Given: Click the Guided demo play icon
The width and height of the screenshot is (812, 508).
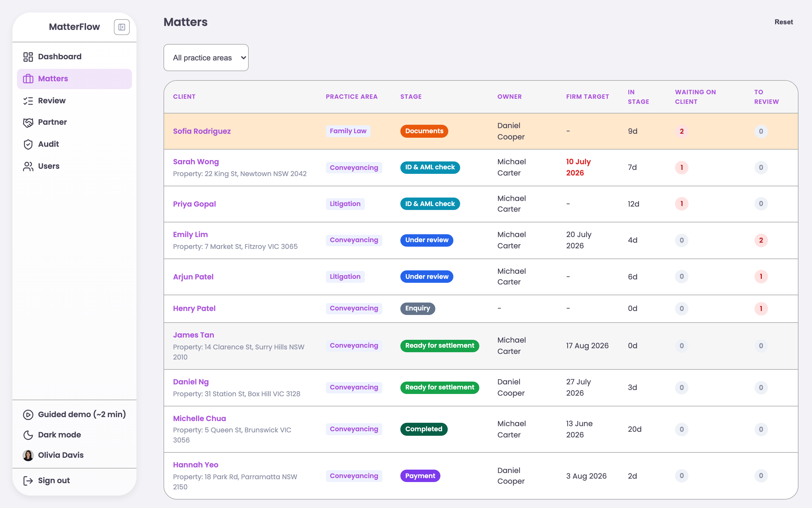Looking at the screenshot, I should (x=28, y=415).
